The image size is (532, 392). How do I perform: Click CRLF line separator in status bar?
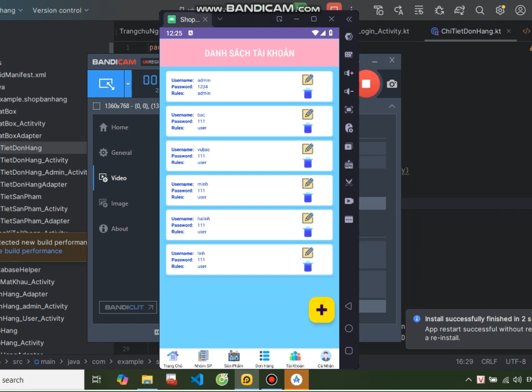pos(489,362)
